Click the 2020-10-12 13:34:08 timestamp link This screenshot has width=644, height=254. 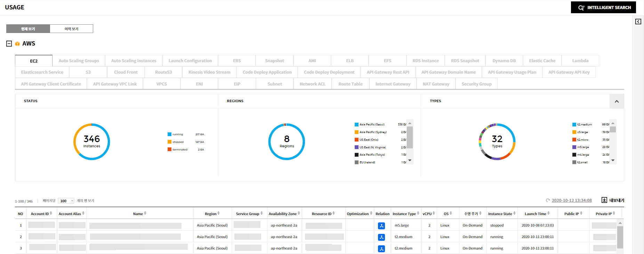coord(571,200)
